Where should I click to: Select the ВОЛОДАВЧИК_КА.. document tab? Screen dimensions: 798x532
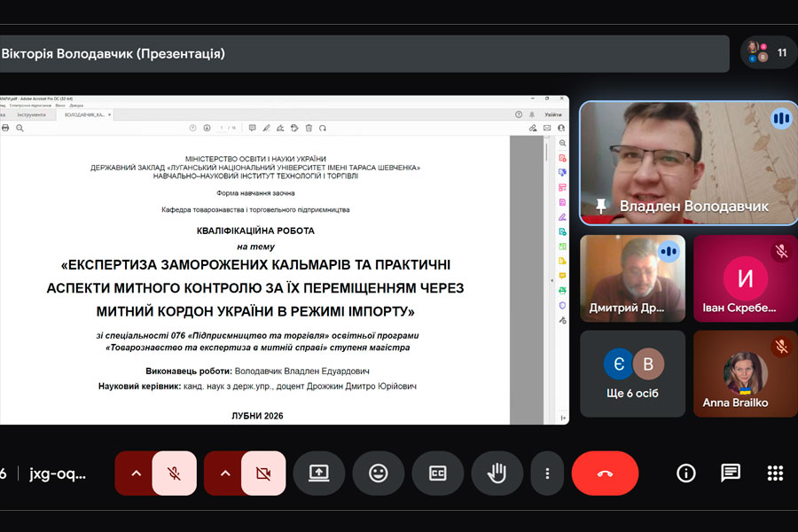pyautogui.click(x=84, y=115)
